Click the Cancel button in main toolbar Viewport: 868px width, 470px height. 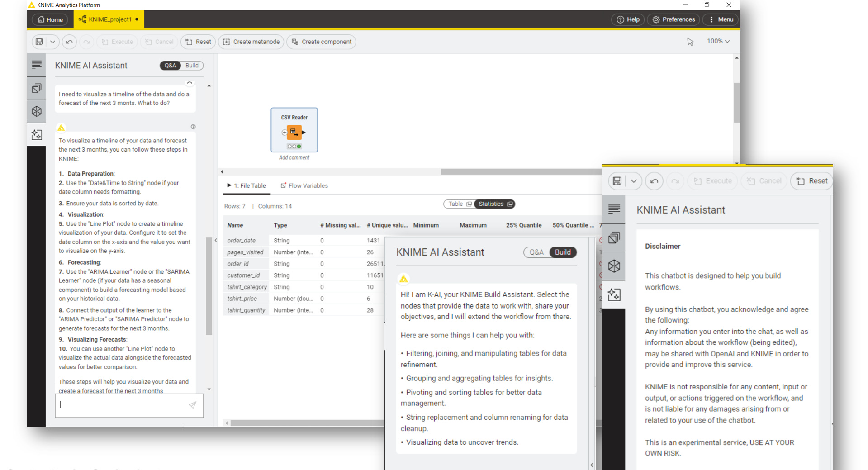160,42
